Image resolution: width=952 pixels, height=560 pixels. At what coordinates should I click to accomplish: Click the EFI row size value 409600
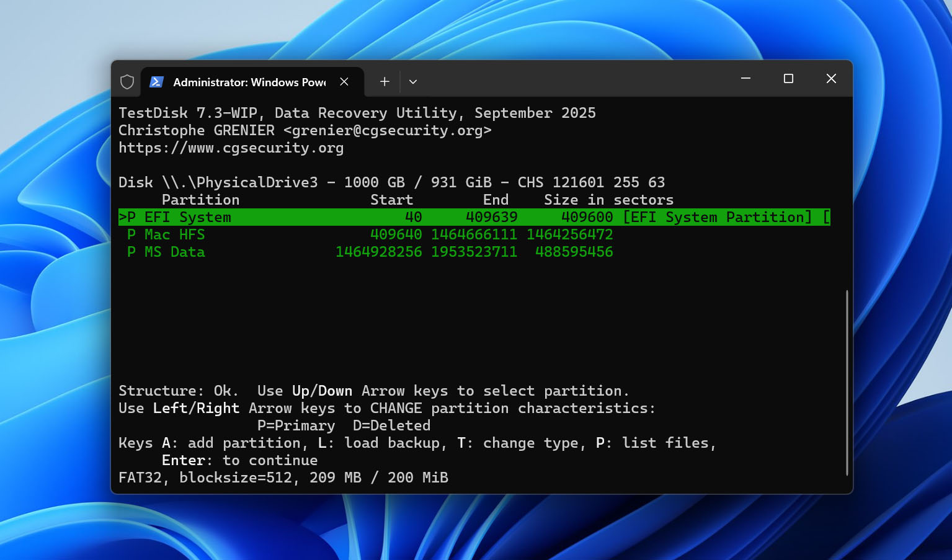coord(587,217)
